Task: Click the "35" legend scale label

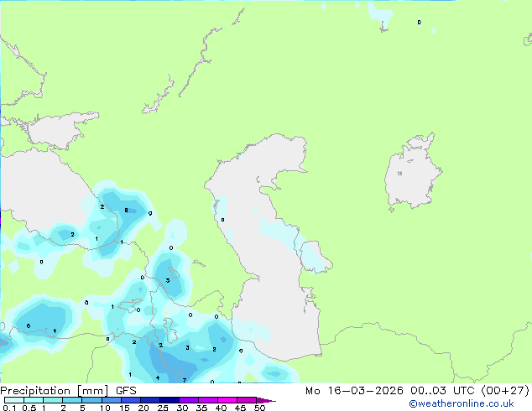Action: (201, 408)
